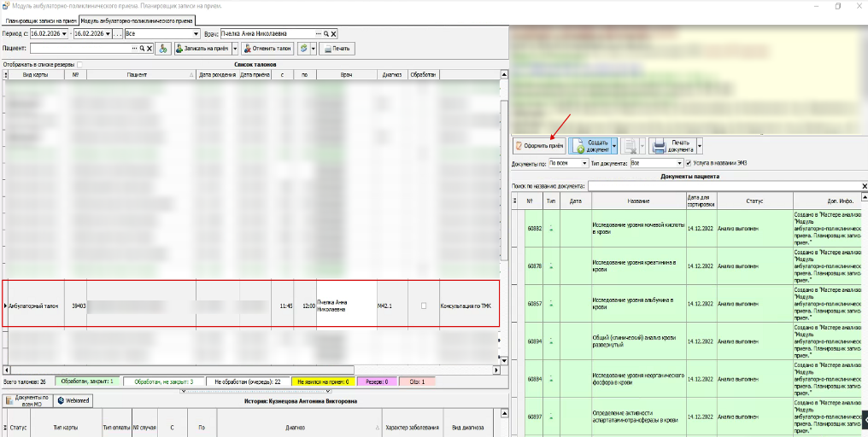Switch to Планировщик записи на прием tab

[x=40, y=19]
